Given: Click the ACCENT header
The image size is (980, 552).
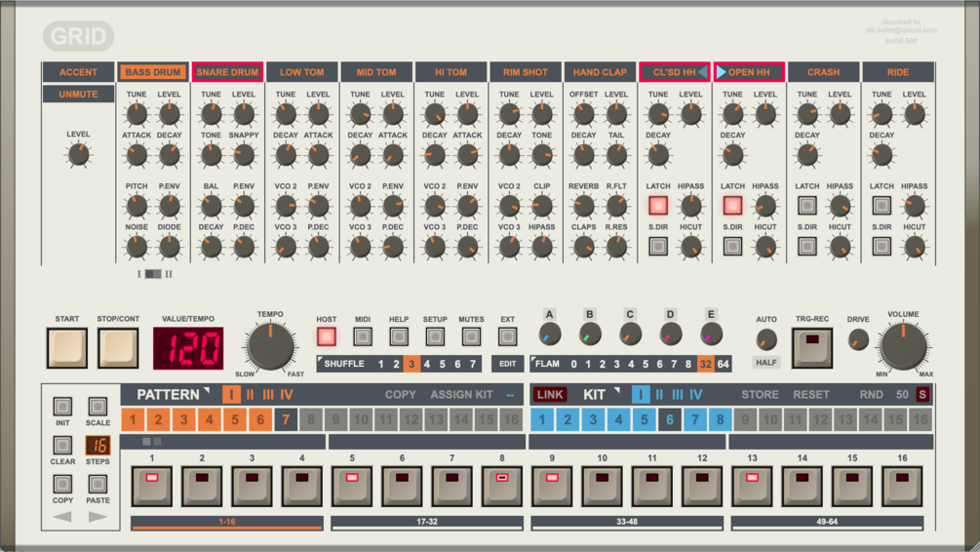Looking at the screenshot, I should [78, 72].
